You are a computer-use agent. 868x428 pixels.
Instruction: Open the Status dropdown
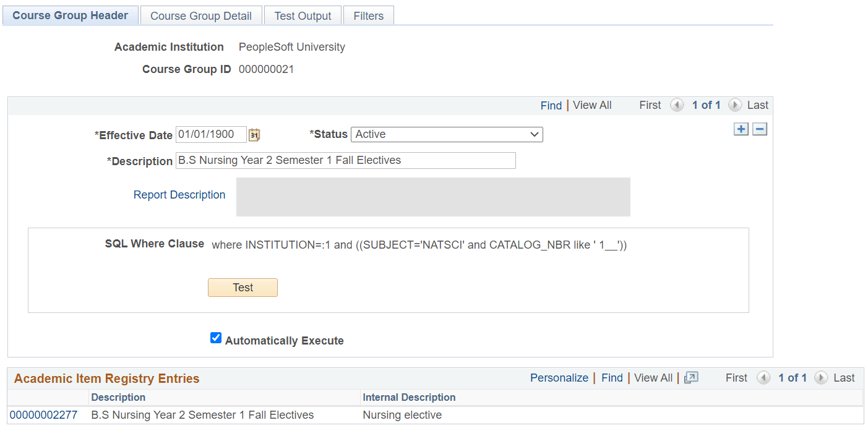(x=447, y=134)
